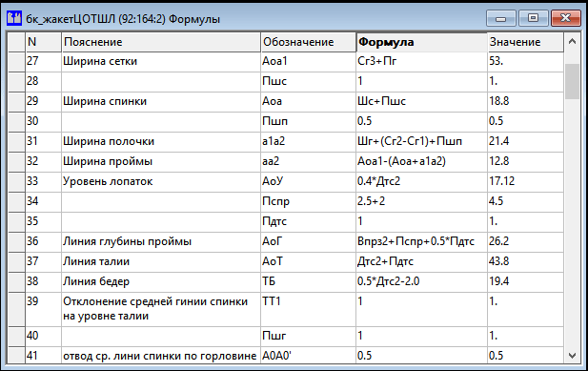Select row header for row 33
The width and height of the screenshot is (588, 371).
pos(16,181)
